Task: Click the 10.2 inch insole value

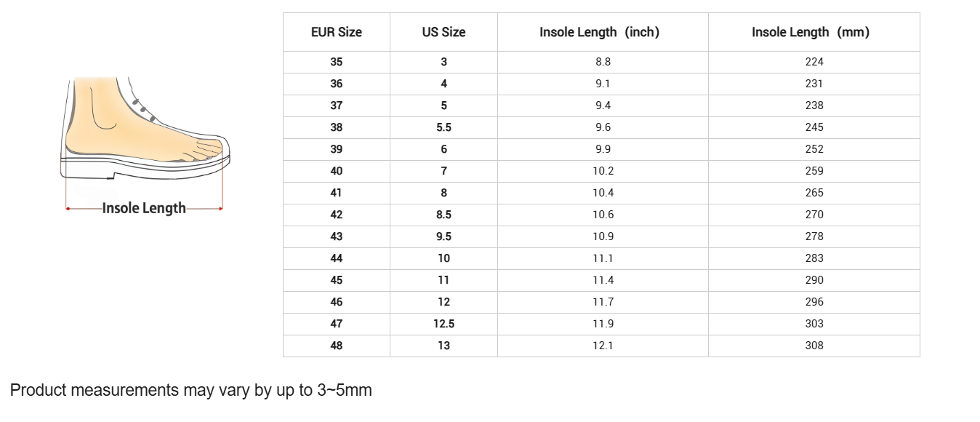Action: pos(603,171)
